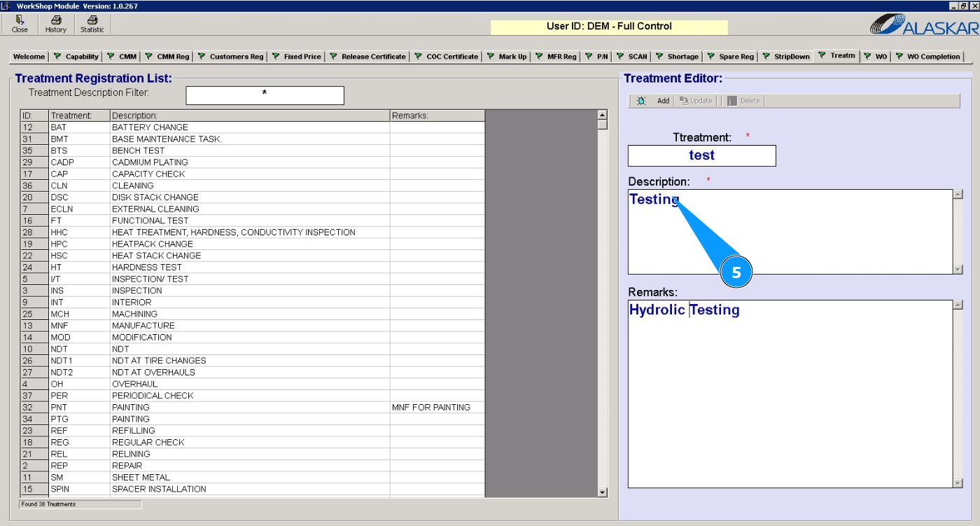Screen dimensions: 980x526
Task: Click Delete in the Treatment Editor toolbar
Action: click(x=743, y=101)
